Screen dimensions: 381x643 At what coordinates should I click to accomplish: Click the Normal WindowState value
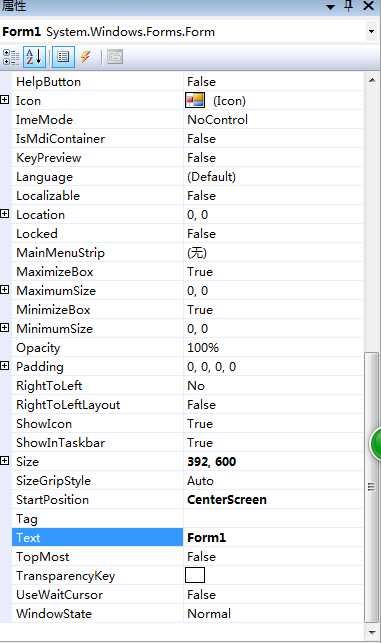[209, 614]
